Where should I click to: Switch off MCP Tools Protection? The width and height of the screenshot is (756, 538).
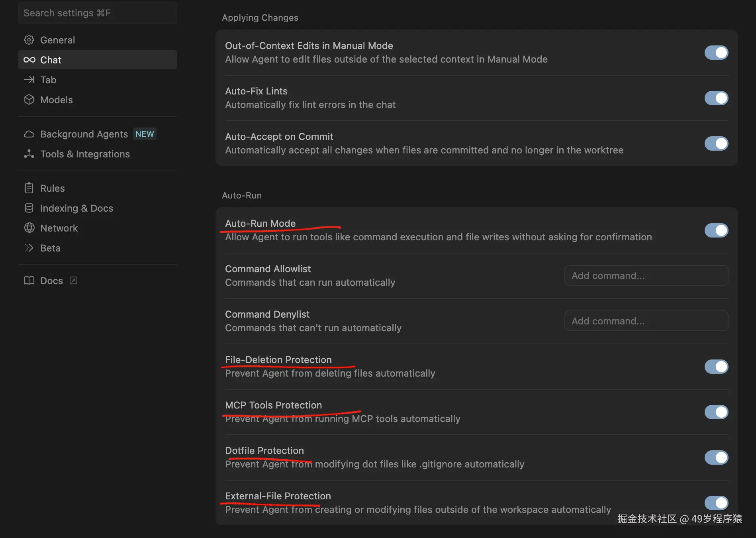tap(716, 412)
